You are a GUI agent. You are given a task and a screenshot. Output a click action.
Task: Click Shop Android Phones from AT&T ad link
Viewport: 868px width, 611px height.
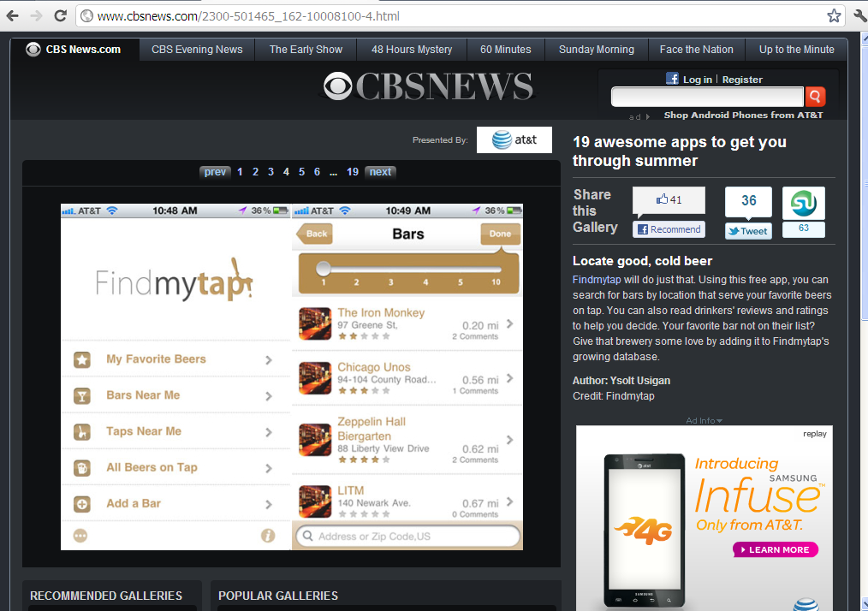[743, 116]
